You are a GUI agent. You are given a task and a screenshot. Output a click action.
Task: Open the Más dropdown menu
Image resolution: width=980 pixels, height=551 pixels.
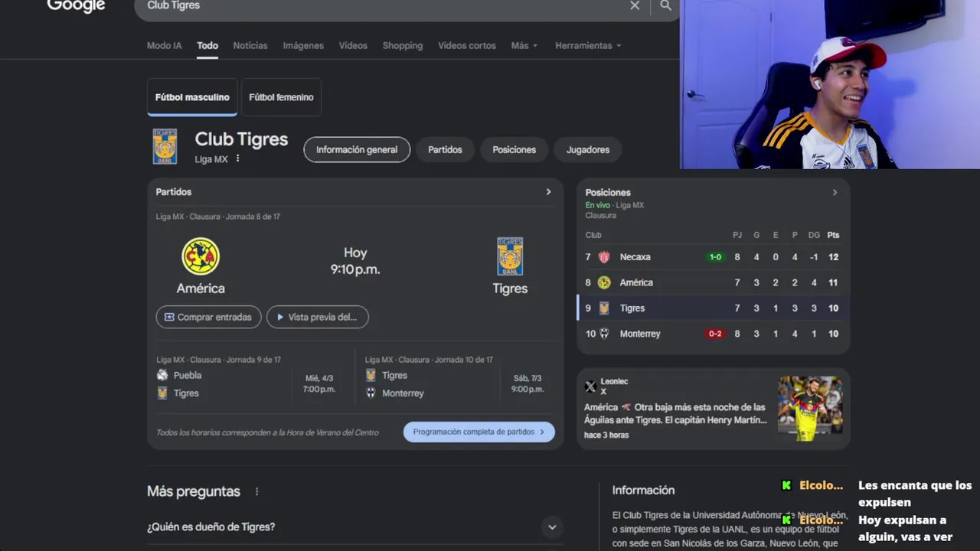point(524,46)
